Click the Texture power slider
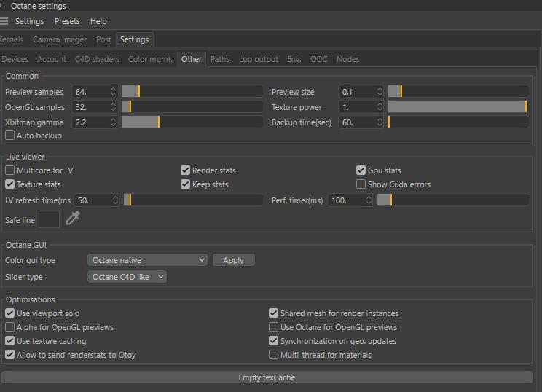Screen dimensions: 542x392 click(x=458, y=107)
